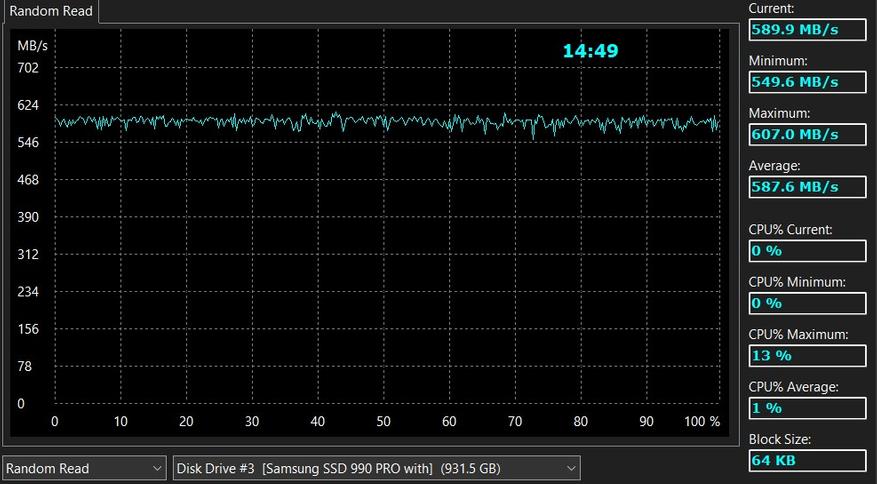Image resolution: width=877 pixels, height=484 pixels.
Task: Click the CPU% Maximum field showing 13 %
Action: click(x=806, y=355)
